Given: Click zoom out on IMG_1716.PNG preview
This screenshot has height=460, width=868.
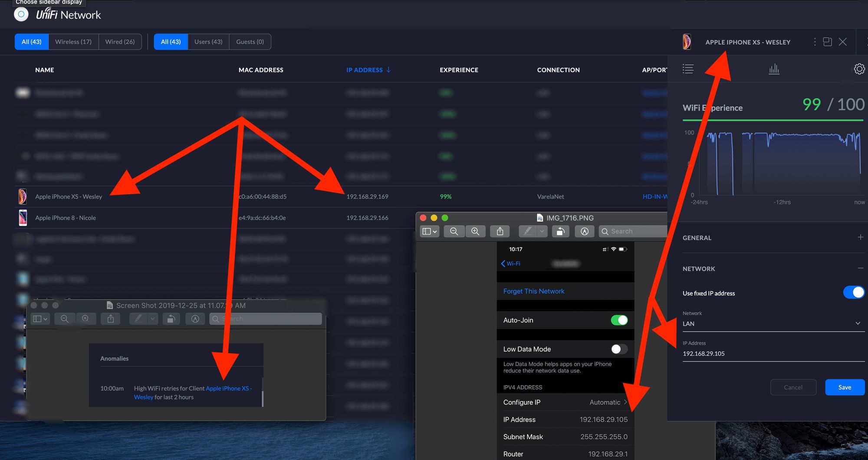Looking at the screenshot, I should pyautogui.click(x=454, y=232).
